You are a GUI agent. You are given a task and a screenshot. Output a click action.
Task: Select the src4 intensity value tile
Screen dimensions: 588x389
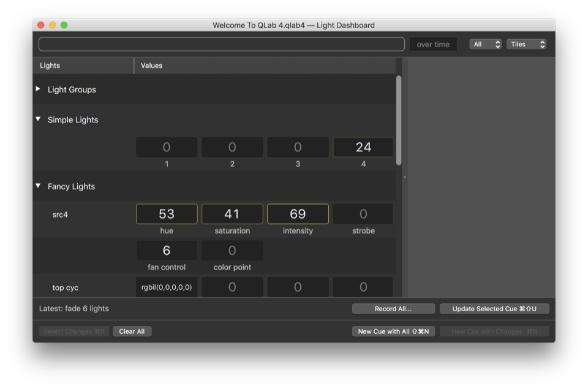point(298,214)
